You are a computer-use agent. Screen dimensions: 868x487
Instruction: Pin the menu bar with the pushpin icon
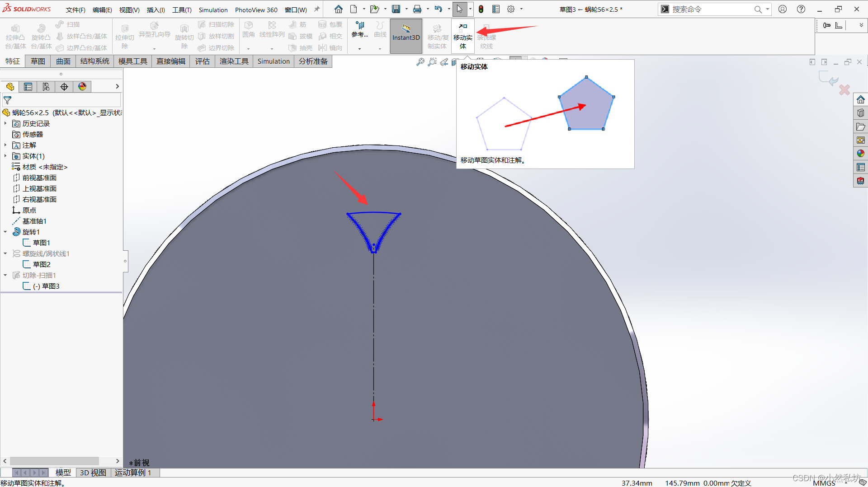(317, 9)
